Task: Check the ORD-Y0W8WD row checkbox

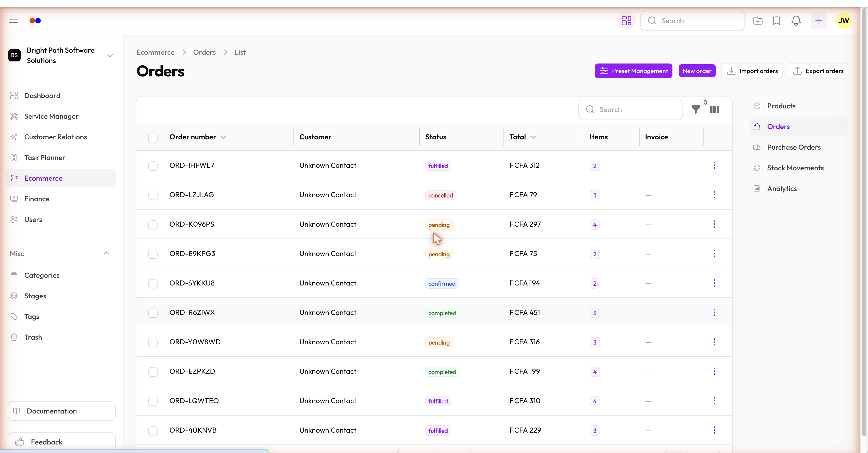Action: tap(153, 342)
